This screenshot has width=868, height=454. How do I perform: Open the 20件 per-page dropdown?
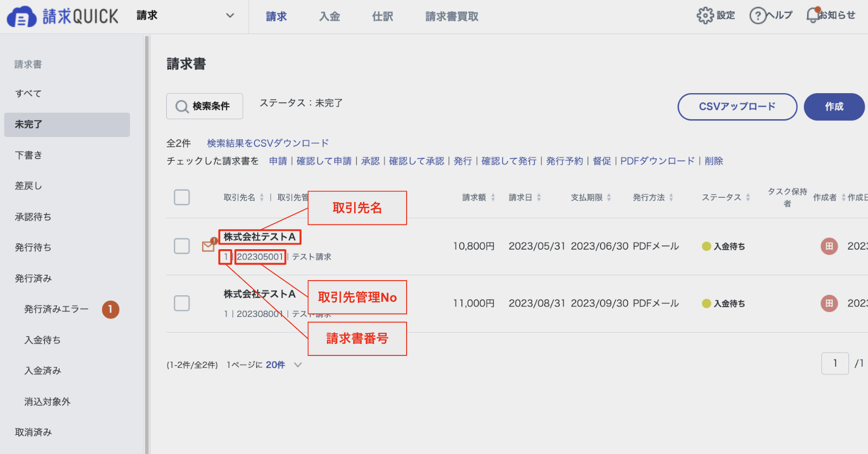[x=284, y=365]
